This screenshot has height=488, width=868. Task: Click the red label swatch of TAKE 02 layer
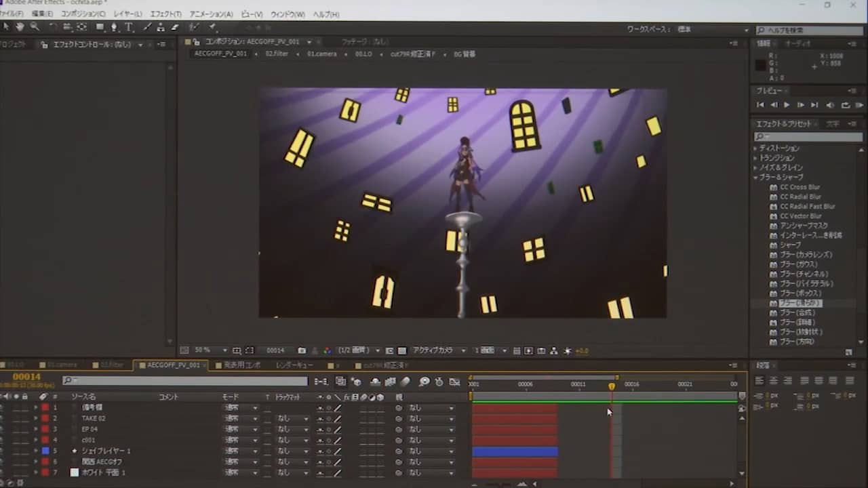click(45, 419)
